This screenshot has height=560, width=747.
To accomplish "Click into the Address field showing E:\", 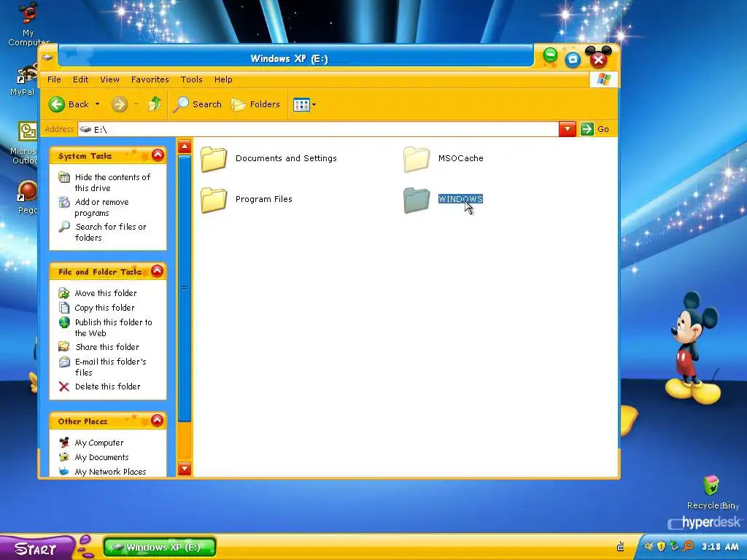I will point(318,130).
